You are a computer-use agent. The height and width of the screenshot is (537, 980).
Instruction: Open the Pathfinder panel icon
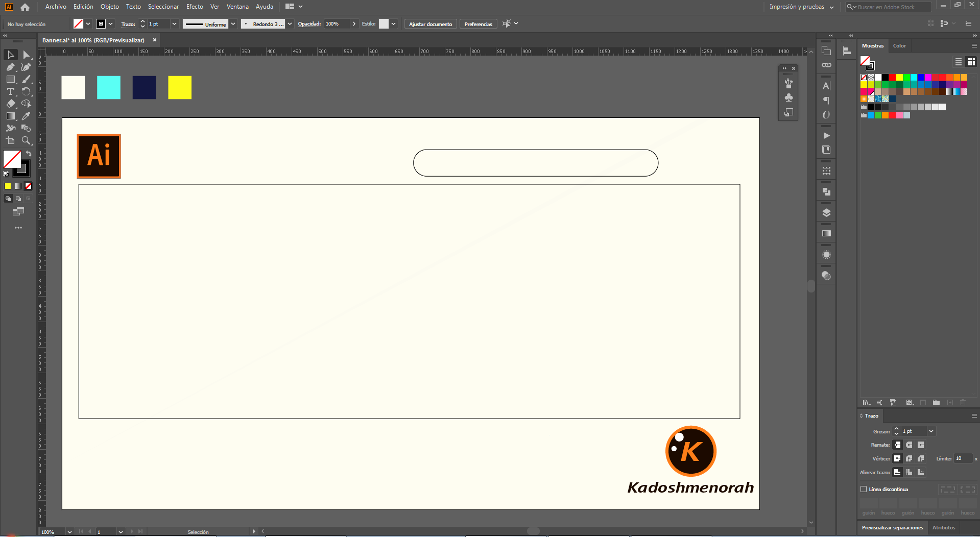coord(826,192)
